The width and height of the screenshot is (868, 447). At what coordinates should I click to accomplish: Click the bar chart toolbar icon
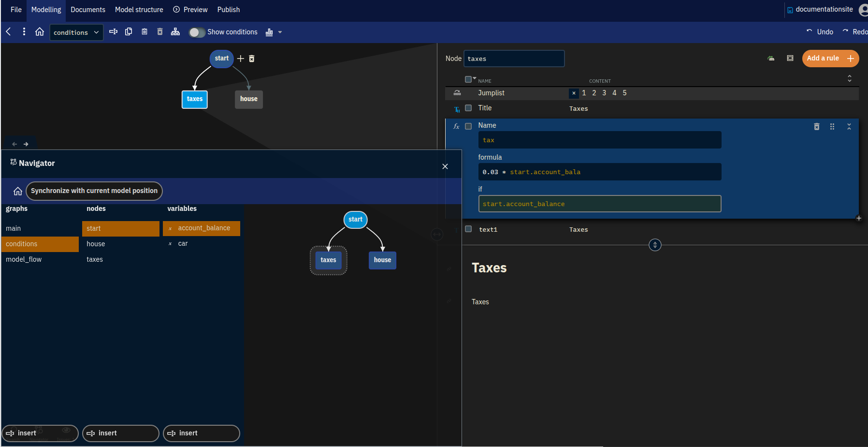(269, 32)
